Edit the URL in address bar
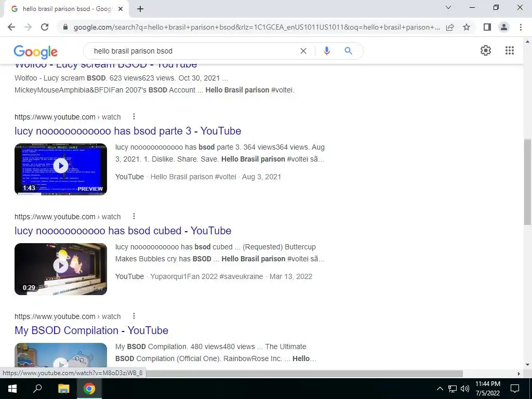This screenshot has width=532, height=399. pos(257,27)
